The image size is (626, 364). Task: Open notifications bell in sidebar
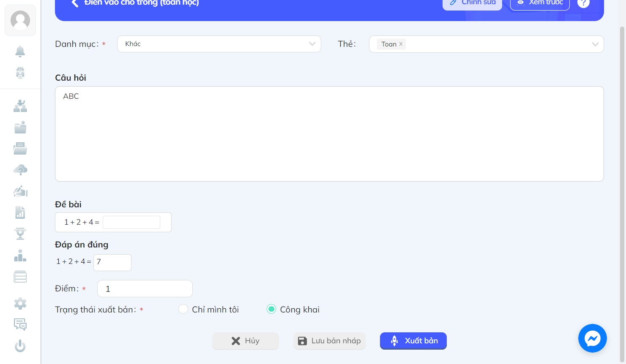point(20,52)
